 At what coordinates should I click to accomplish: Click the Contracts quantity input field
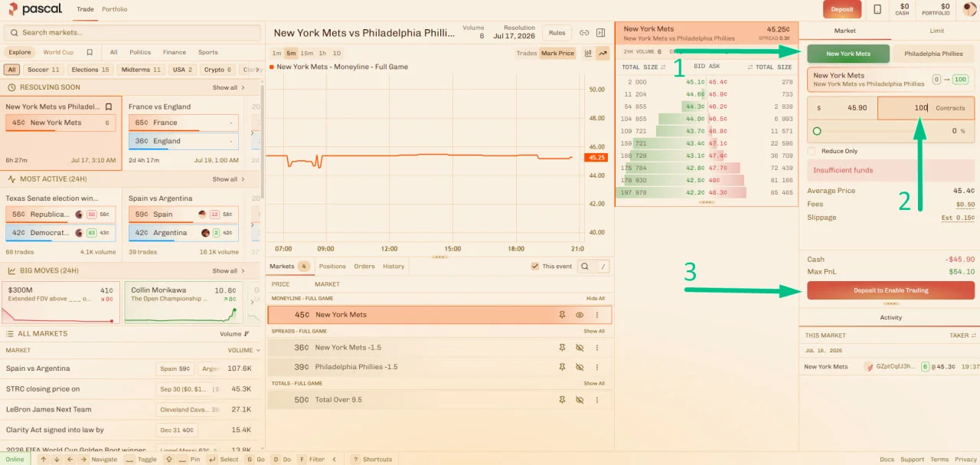pos(926,108)
